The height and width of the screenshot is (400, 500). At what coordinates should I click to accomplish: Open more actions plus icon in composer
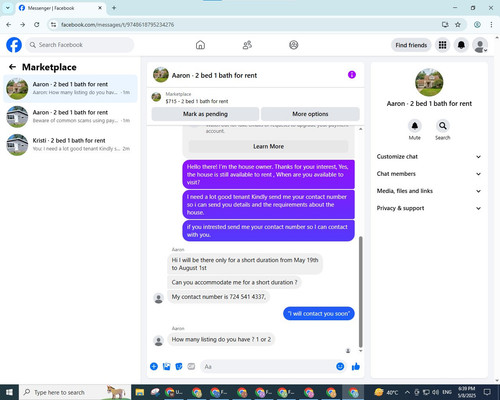point(154,367)
